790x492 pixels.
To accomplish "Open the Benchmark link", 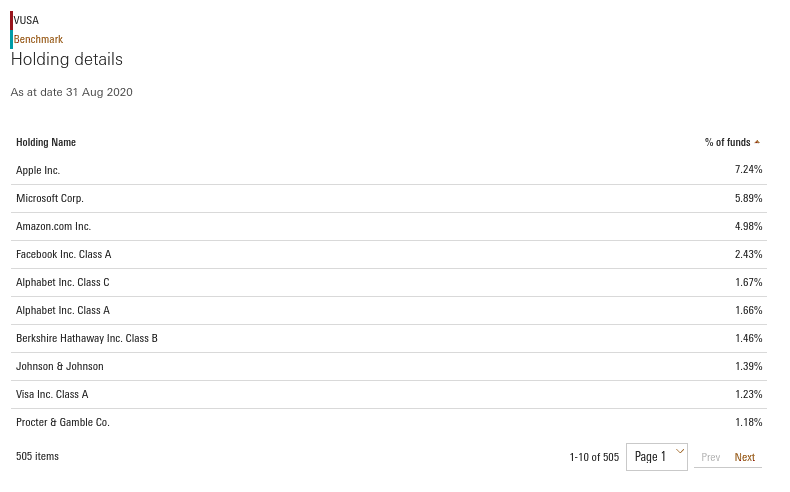I will 38,39.
